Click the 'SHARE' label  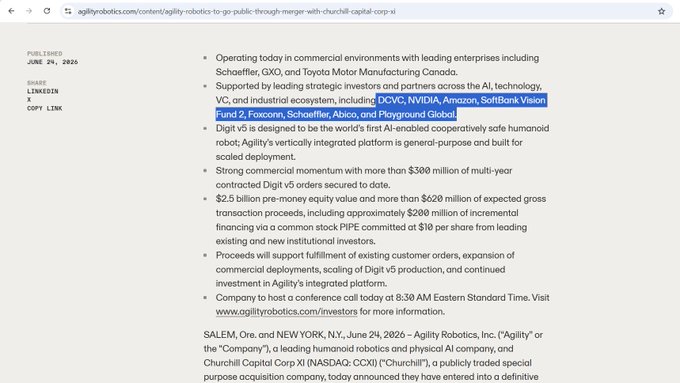pos(37,82)
